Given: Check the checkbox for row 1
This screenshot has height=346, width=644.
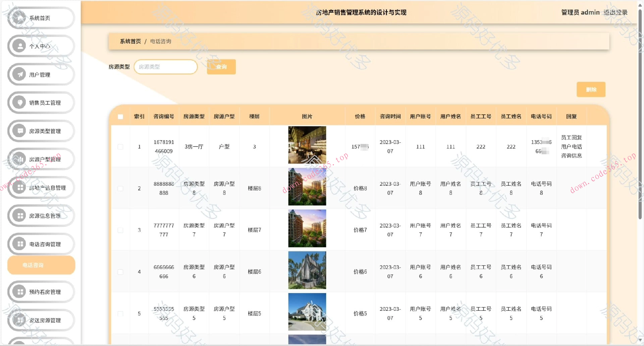Looking at the screenshot, I should [120, 147].
